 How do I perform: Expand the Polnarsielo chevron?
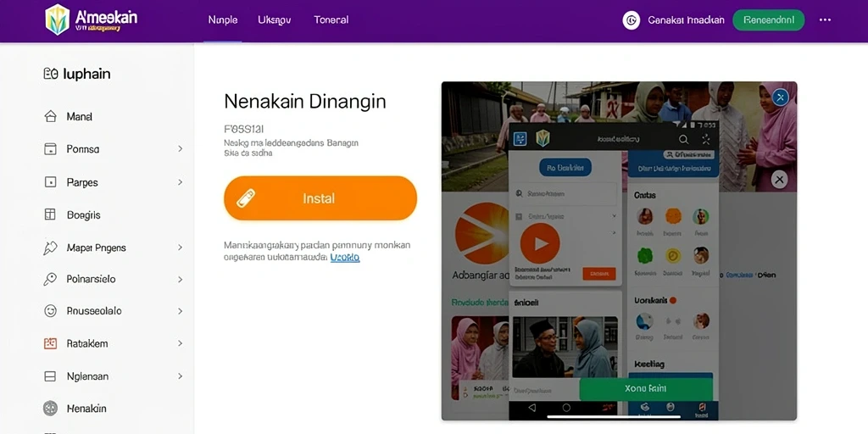pos(180,280)
